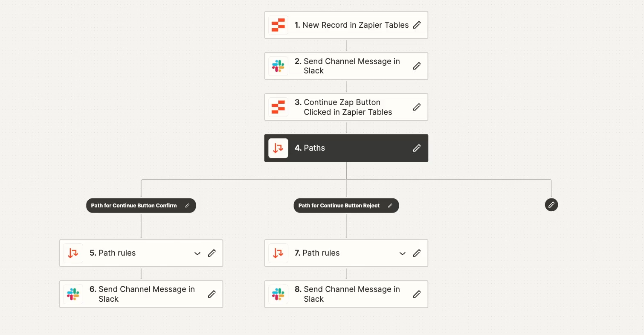Expand step 7 Path rules chevron
The image size is (644, 335).
403,253
